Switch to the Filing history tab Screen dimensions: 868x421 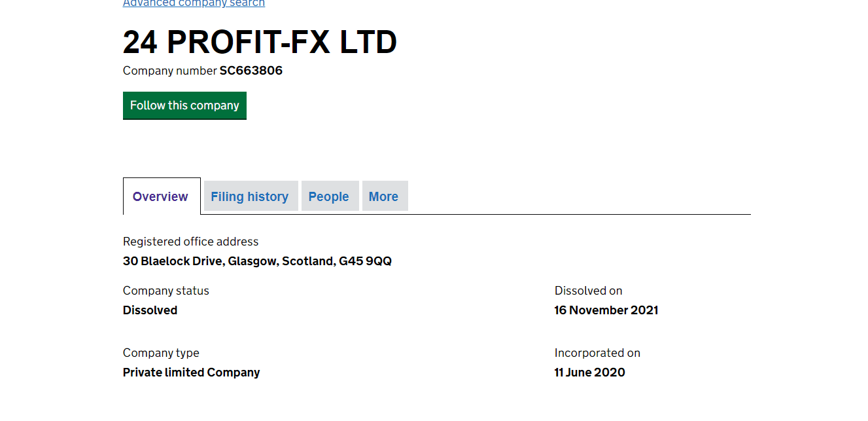249,196
